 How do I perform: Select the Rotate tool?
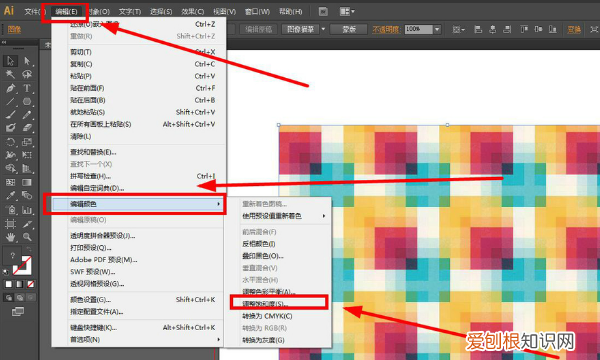(10, 142)
